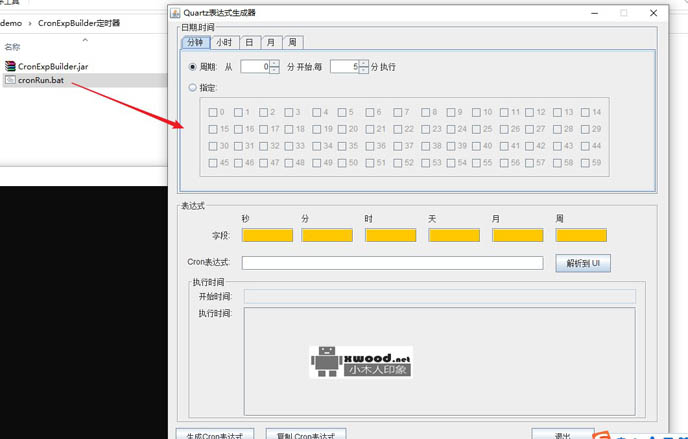Screen dimensions: 688x439
Task: Click the Java icon in Quartz title bar
Action: [x=176, y=13]
